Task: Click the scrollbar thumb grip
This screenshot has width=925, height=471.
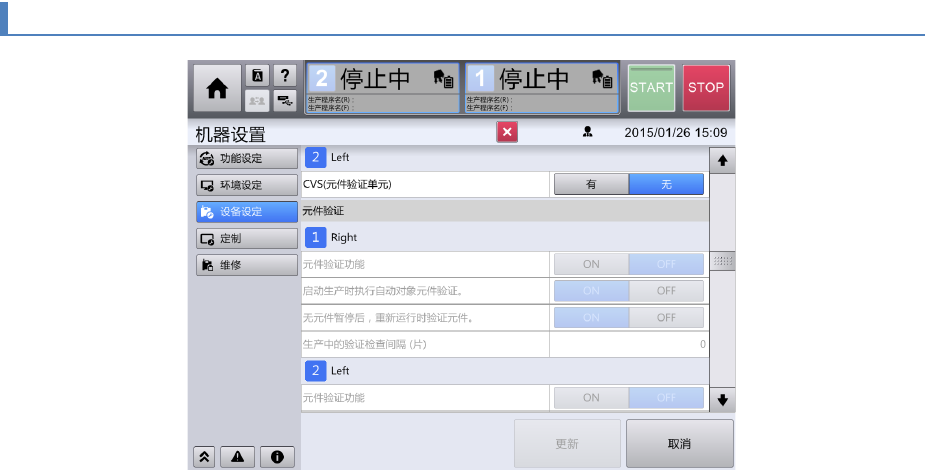Action: point(722,261)
